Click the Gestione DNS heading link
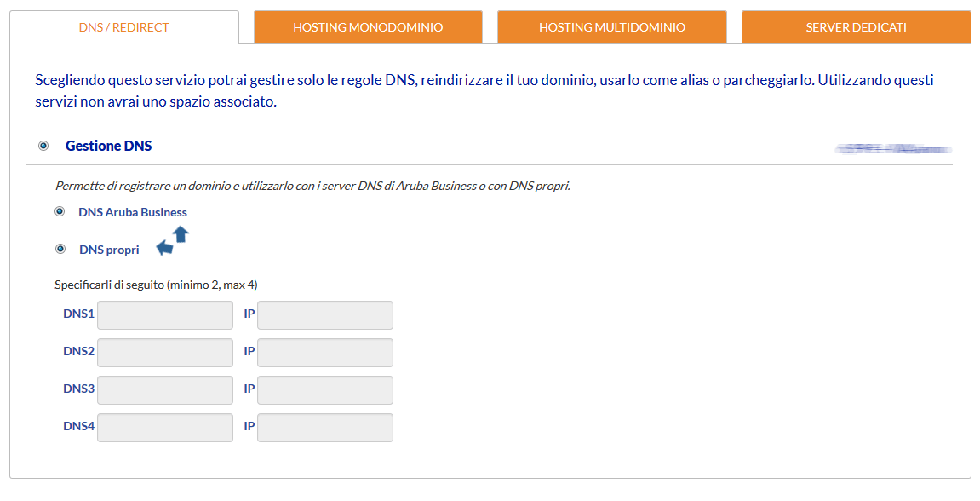 click(108, 145)
